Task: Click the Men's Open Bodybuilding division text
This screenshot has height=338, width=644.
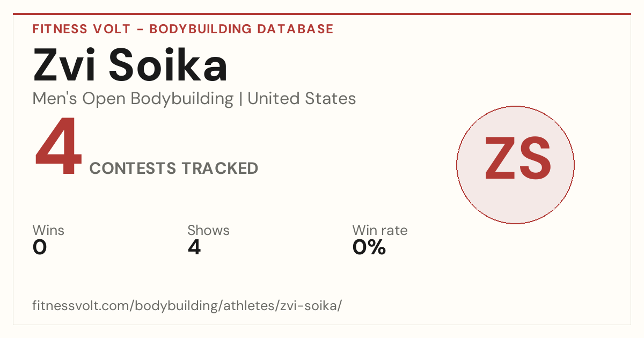Action: [x=133, y=99]
